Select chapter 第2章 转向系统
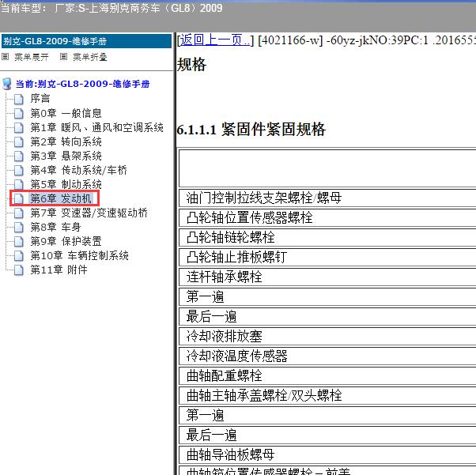The height and width of the screenshot is (475, 476). point(66,141)
